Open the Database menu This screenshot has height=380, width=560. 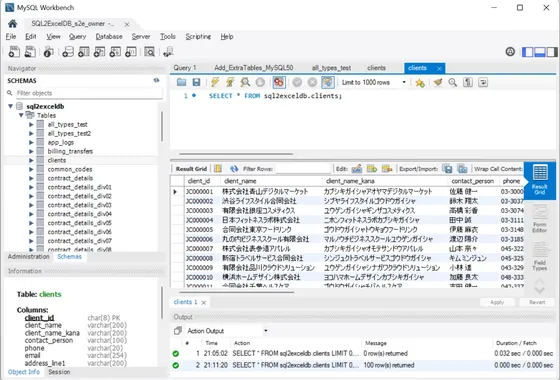109,36
